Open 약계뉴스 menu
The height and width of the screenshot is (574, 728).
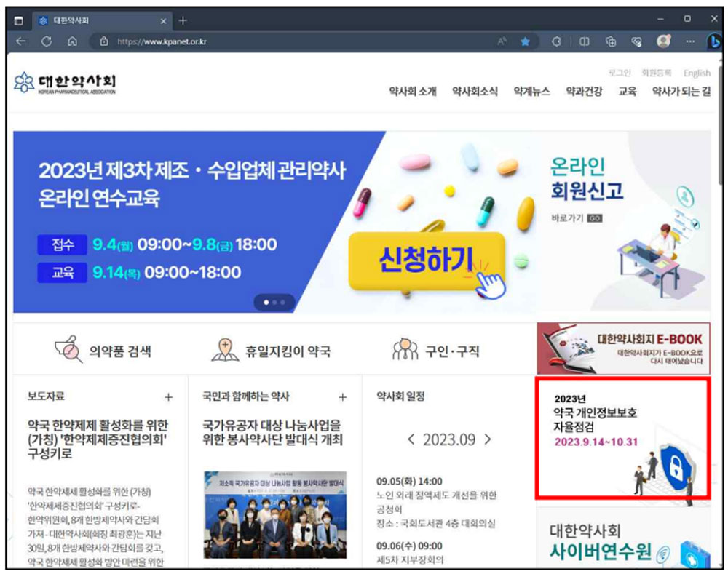coord(531,92)
